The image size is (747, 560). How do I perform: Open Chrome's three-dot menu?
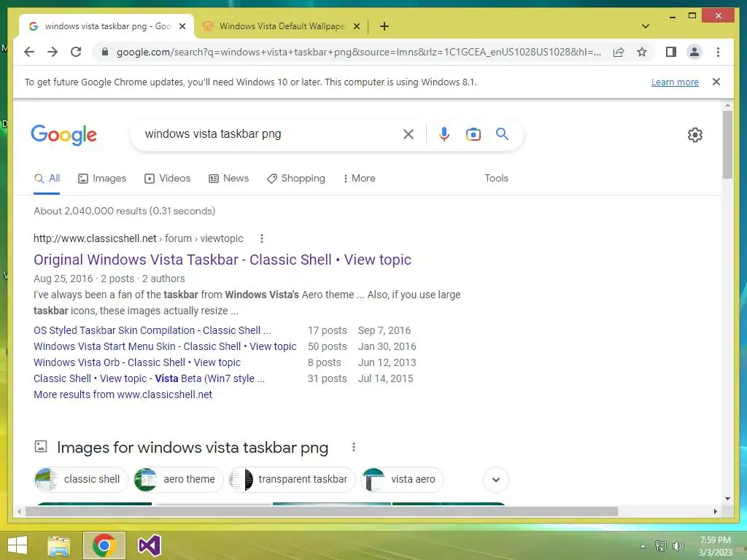[718, 52]
